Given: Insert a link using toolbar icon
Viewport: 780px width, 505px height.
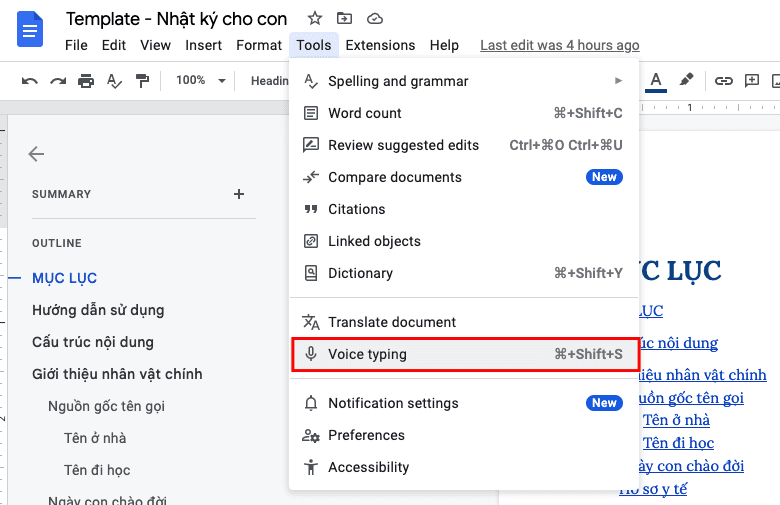Looking at the screenshot, I should (x=723, y=81).
